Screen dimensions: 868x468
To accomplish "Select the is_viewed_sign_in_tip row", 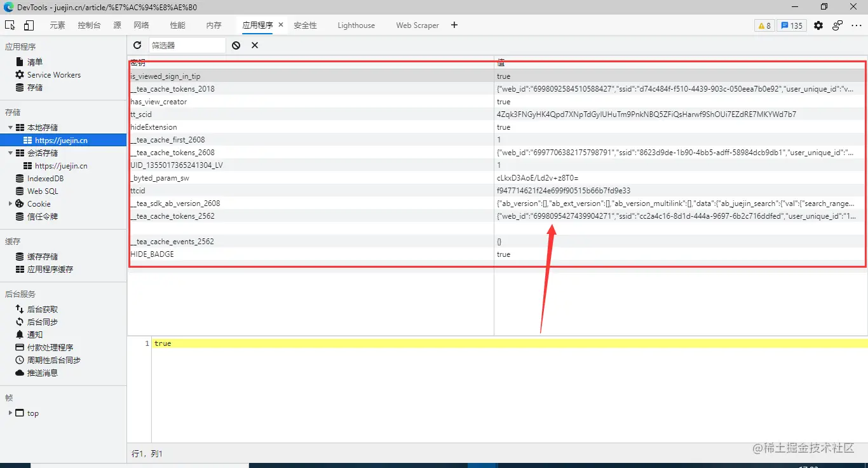I will (496, 76).
